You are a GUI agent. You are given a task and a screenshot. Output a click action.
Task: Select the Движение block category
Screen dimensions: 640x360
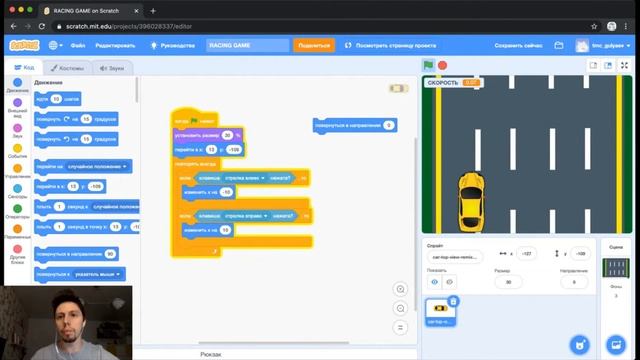tap(18, 86)
